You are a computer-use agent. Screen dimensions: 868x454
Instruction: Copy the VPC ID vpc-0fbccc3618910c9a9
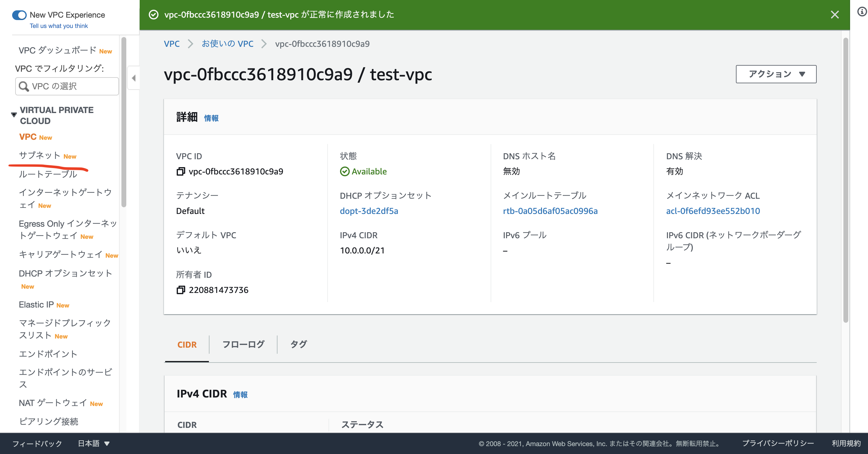pyautogui.click(x=181, y=171)
